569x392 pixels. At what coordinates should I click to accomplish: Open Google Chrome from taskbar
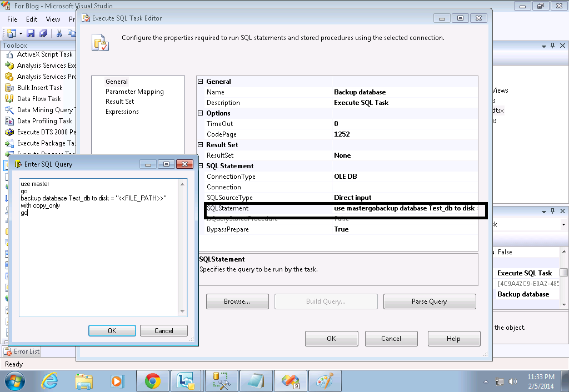152,381
